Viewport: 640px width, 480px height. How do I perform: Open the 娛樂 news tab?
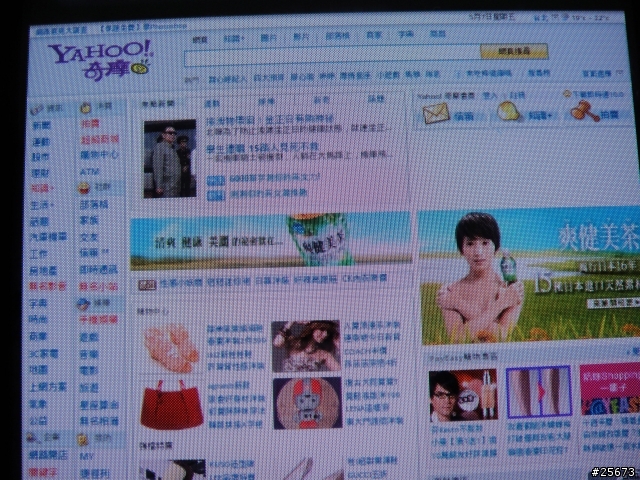tap(267, 101)
